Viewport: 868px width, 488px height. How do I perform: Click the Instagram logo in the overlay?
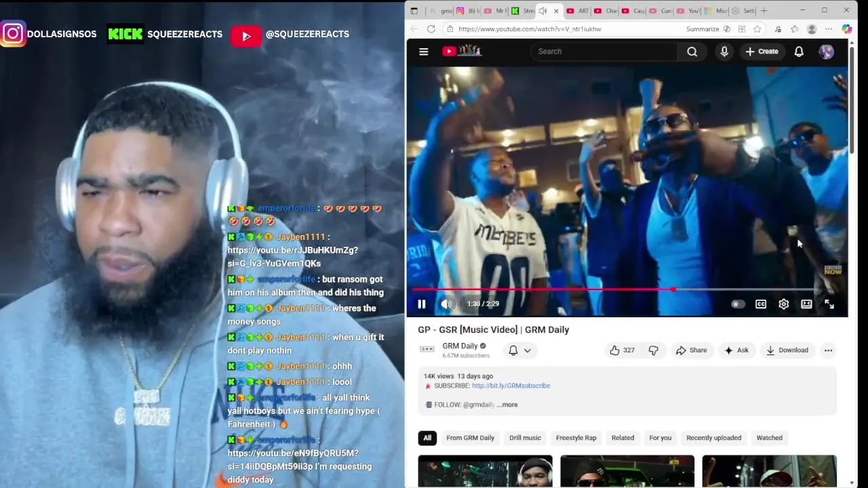tap(13, 34)
